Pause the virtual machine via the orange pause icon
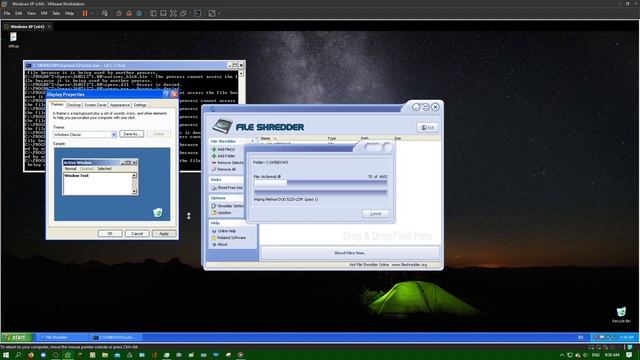 click(x=85, y=13)
